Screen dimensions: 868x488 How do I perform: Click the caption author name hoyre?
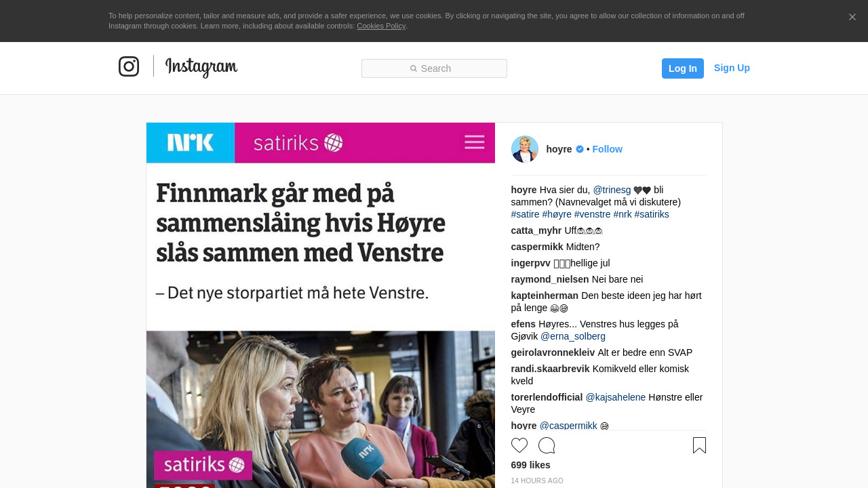(524, 190)
